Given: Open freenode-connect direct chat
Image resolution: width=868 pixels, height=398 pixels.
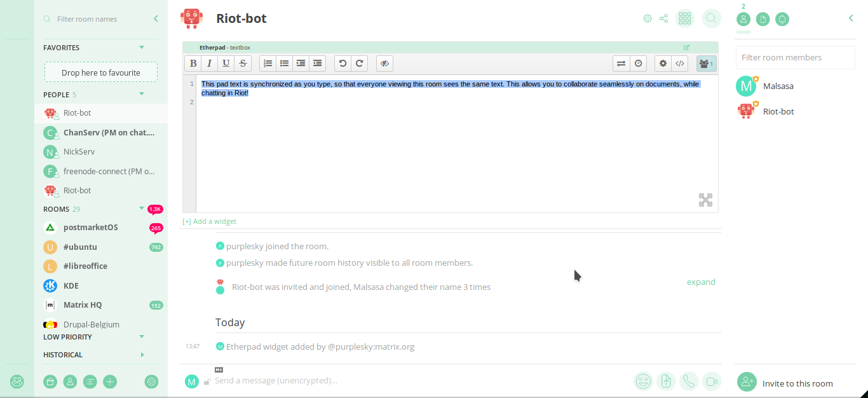Looking at the screenshot, I should click(x=102, y=171).
